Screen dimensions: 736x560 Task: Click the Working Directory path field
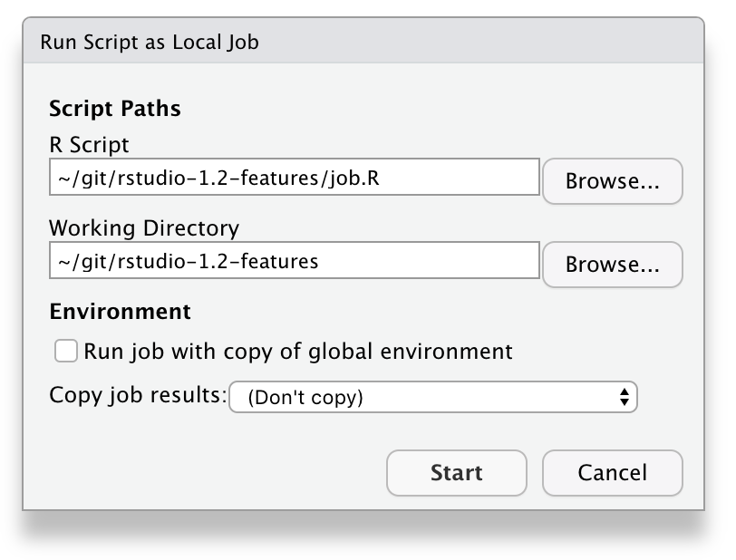290,260
